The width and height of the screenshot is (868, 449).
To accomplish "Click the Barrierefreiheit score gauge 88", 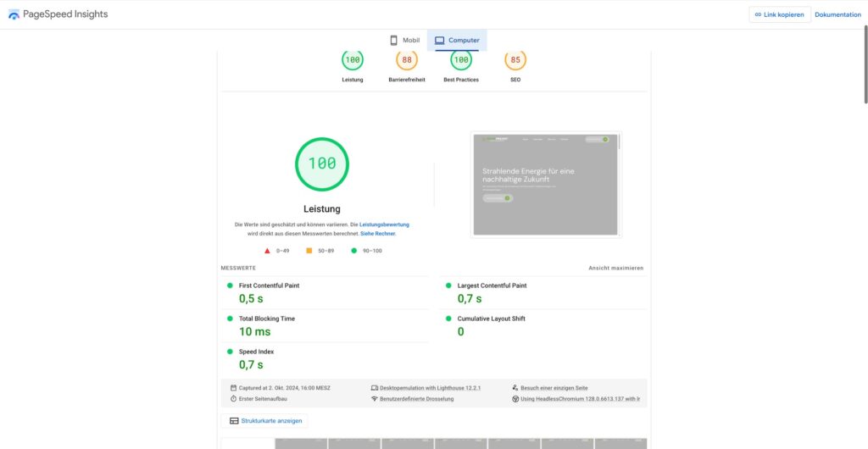I will pyautogui.click(x=407, y=60).
